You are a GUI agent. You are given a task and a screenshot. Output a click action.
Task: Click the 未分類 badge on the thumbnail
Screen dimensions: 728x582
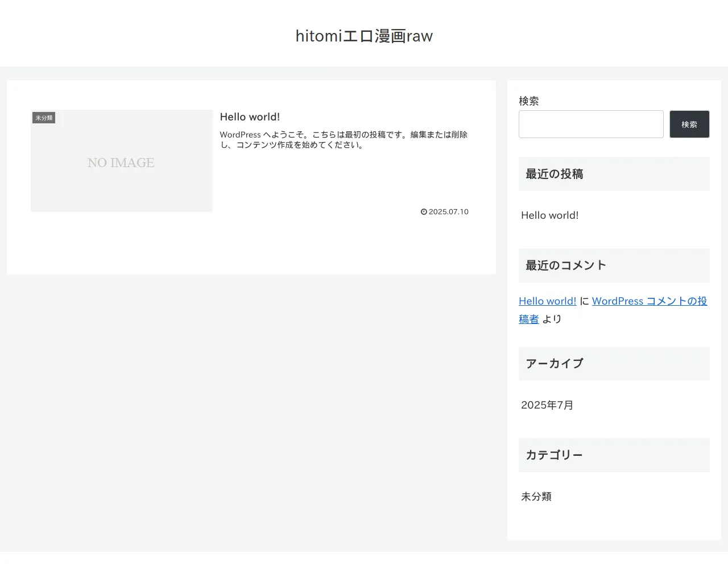44,118
